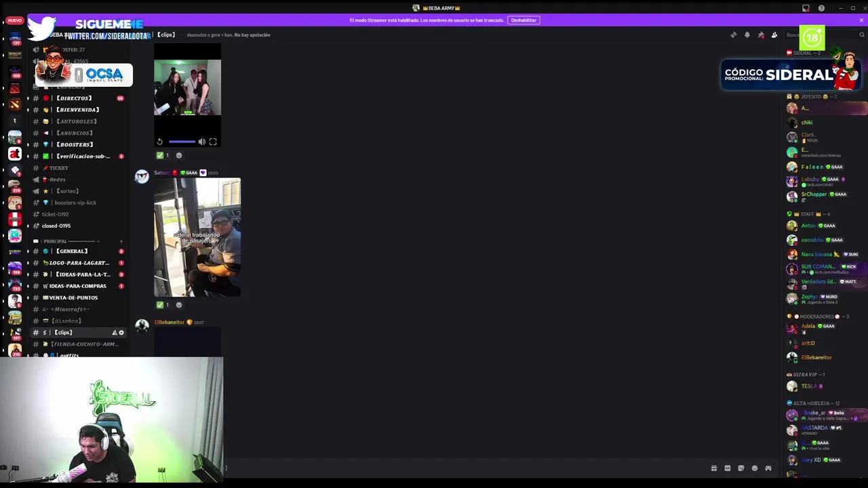Adjust the video volume slider
868x488 pixels.
point(182,142)
